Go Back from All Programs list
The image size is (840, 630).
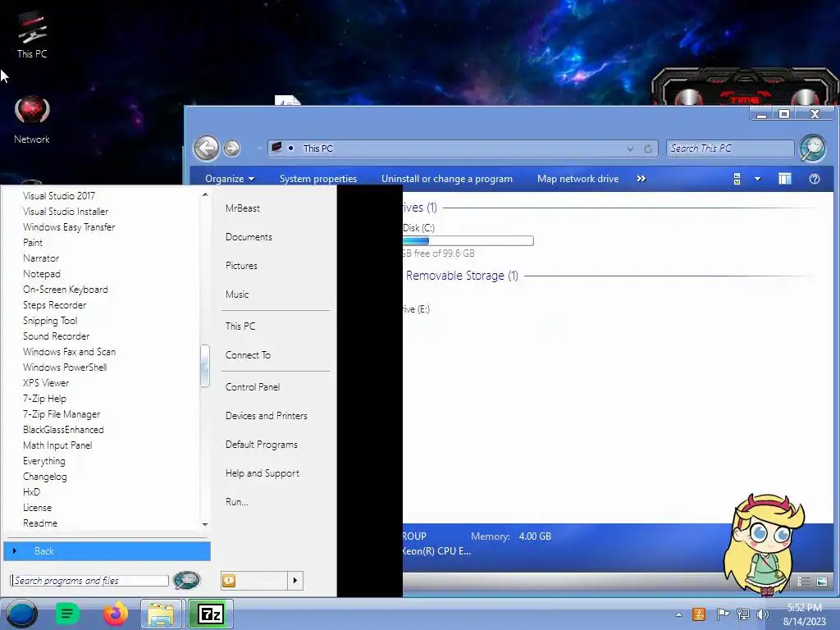pos(107,551)
